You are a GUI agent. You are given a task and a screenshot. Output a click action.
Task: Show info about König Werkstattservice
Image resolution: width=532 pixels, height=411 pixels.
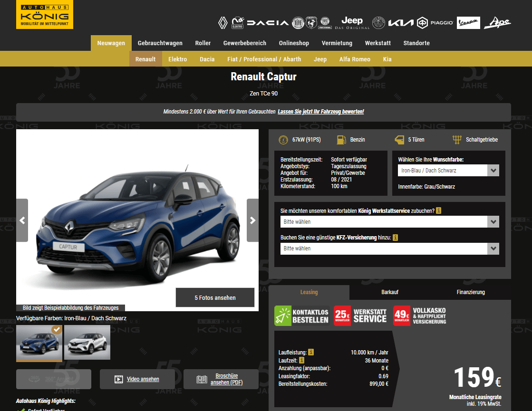click(439, 210)
